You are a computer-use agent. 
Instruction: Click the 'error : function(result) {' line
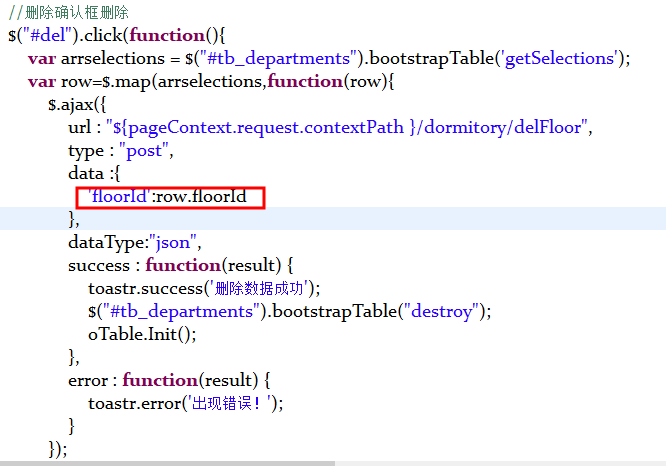169,380
